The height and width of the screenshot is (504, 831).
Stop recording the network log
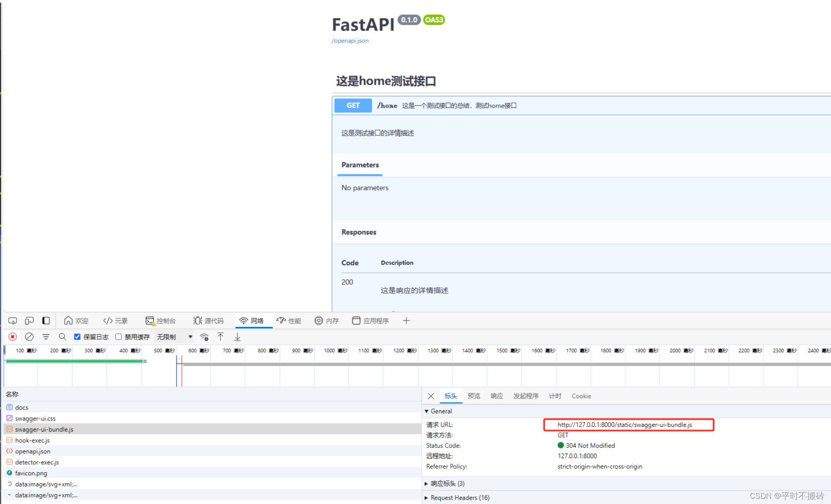click(x=12, y=337)
